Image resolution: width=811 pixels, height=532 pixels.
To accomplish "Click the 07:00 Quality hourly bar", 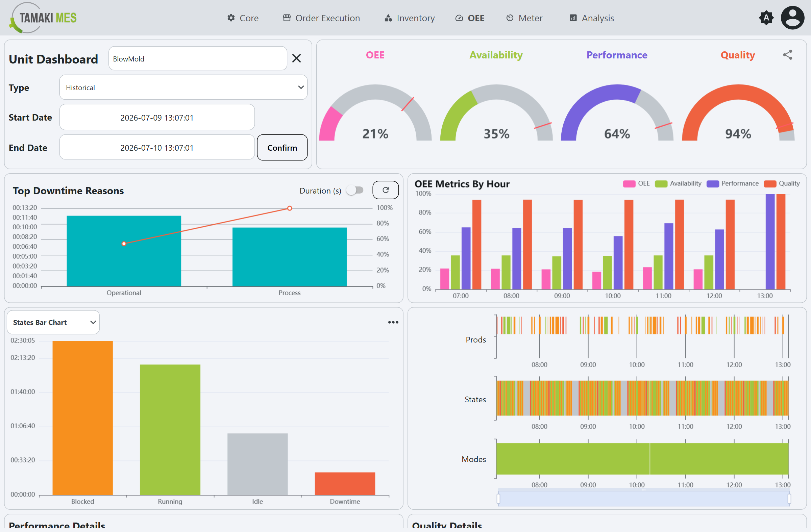I will (477, 244).
